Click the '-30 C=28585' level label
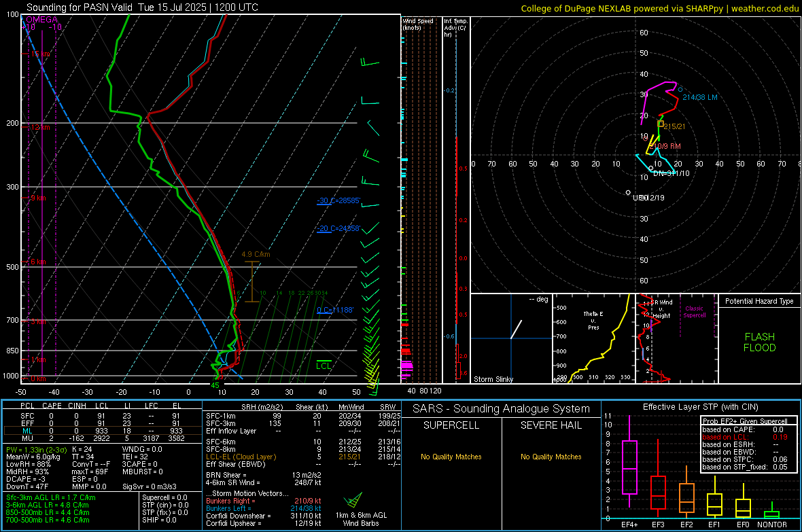 pyautogui.click(x=338, y=200)
